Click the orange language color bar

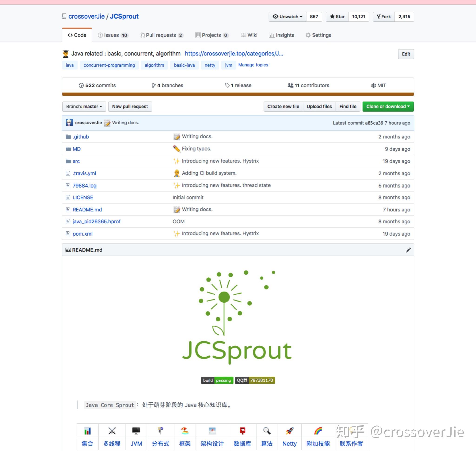(x=238, y=94)
